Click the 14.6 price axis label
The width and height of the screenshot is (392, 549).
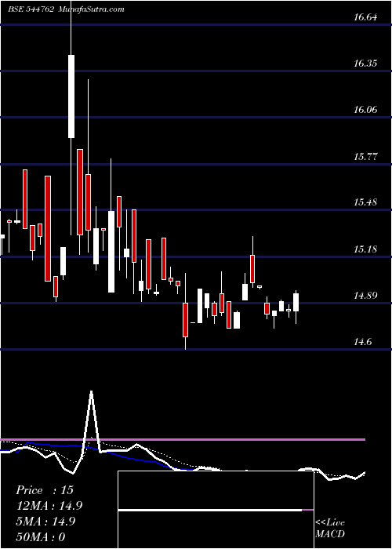[362, 342]
